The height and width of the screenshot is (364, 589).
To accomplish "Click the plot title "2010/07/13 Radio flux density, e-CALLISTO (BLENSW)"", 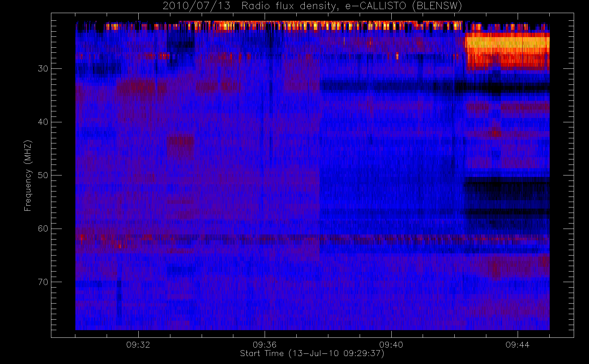I will (312, 6).
